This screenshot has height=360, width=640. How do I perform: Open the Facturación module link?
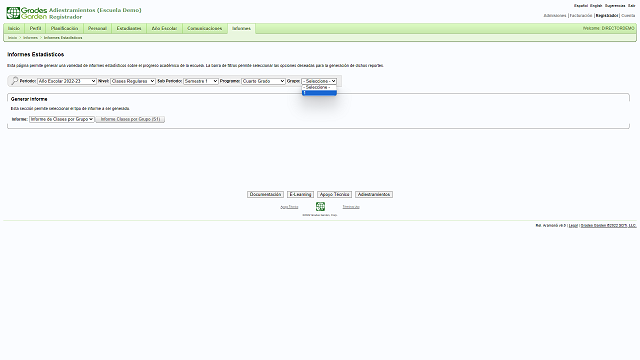(x=581, y=16)
